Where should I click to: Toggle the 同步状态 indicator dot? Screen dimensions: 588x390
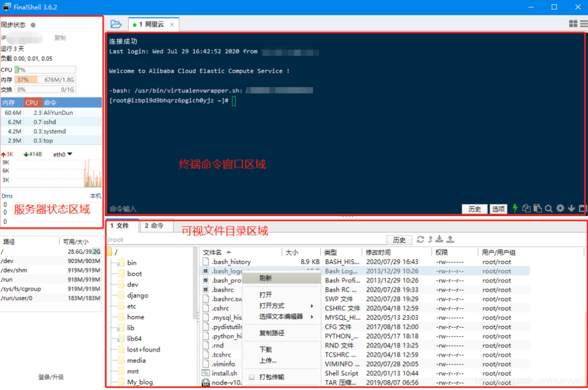(33, 25)
